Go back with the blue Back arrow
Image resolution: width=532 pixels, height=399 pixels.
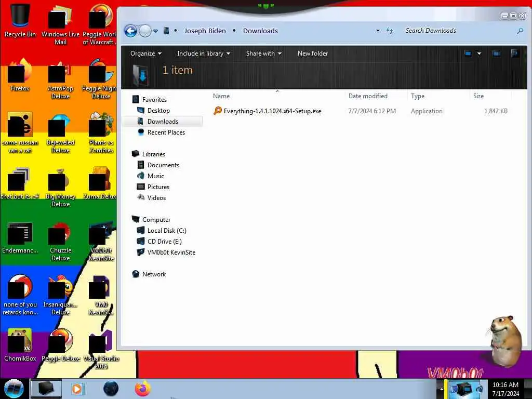coord(130,31)
